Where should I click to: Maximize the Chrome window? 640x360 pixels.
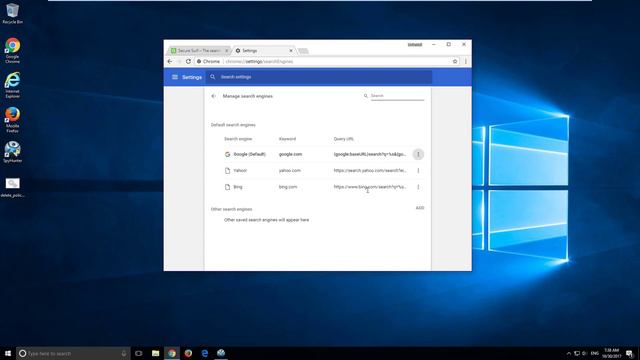tap(449, 44)
